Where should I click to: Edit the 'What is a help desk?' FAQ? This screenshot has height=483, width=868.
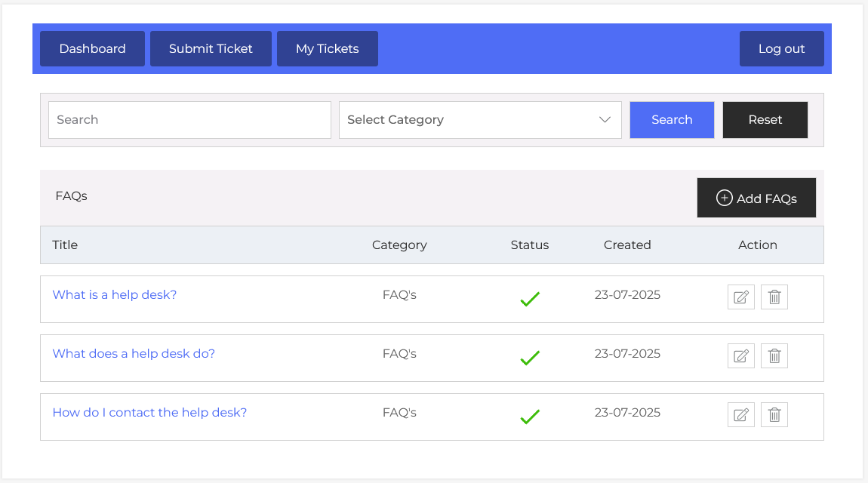click(740, 297)
